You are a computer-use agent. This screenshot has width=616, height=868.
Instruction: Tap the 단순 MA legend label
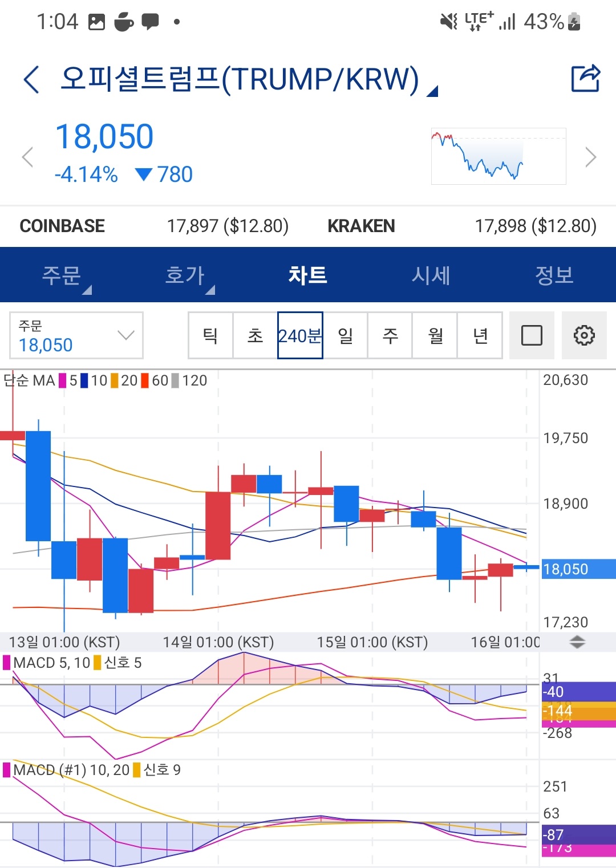point(29,380)
